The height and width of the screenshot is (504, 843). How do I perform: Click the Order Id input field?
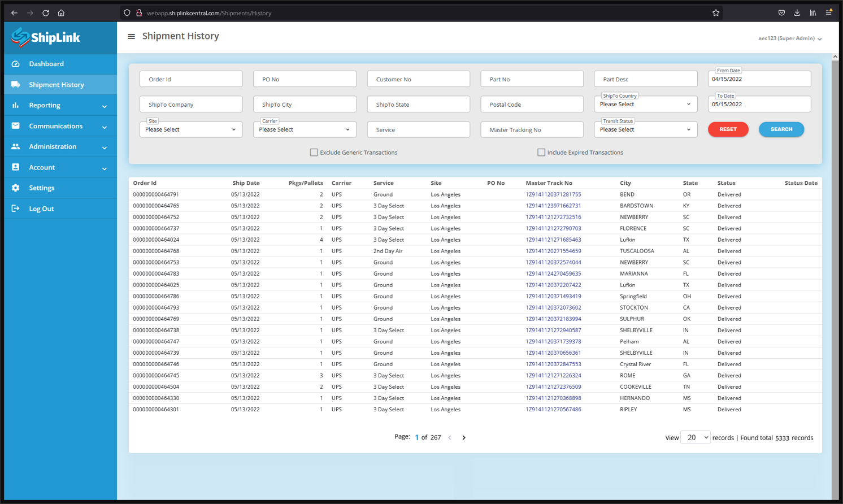pyautogui.click(x=191, y=79)
